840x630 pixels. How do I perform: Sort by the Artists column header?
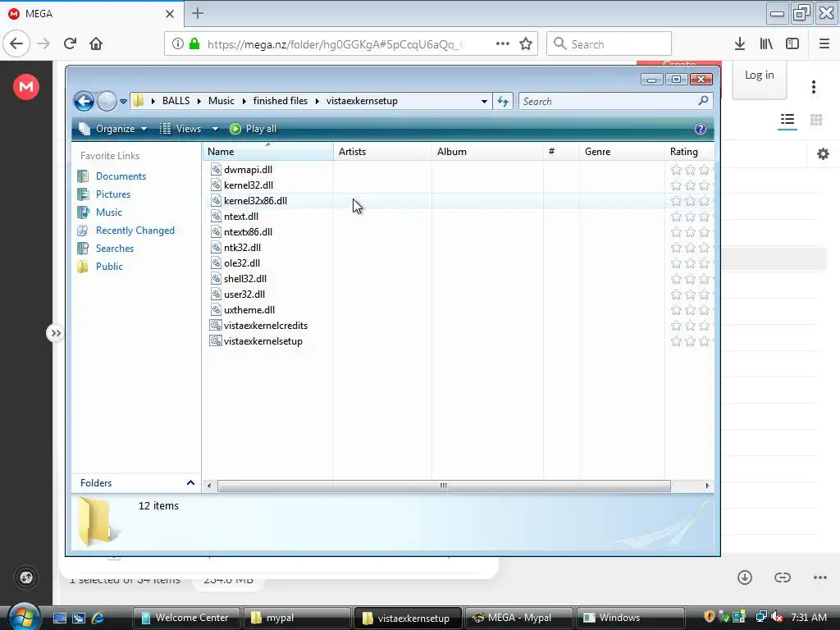coord(382,152)
